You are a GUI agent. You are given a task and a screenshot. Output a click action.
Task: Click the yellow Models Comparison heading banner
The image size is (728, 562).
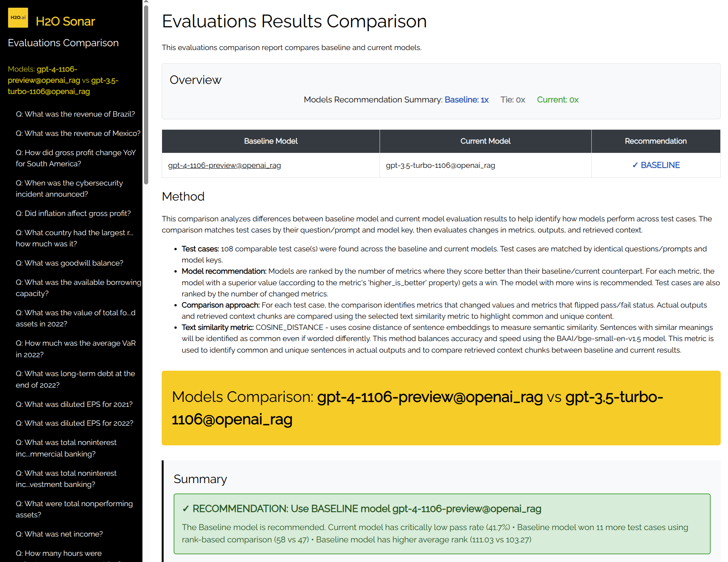click(441, 408)
